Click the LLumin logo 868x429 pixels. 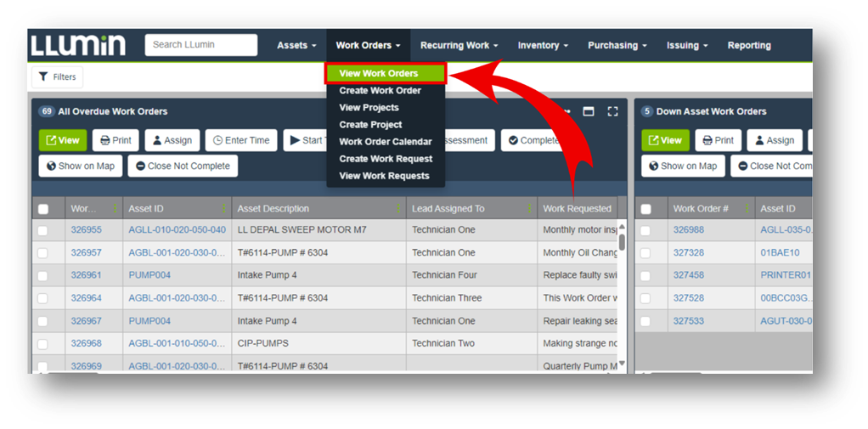pos(78,45)
